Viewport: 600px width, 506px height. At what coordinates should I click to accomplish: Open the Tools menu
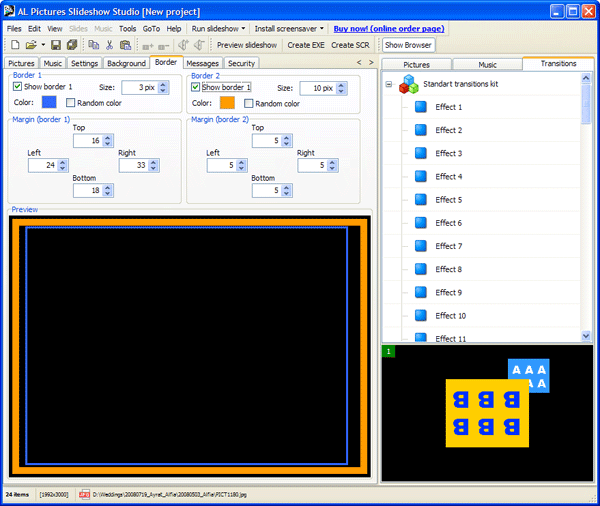[127, 29]
